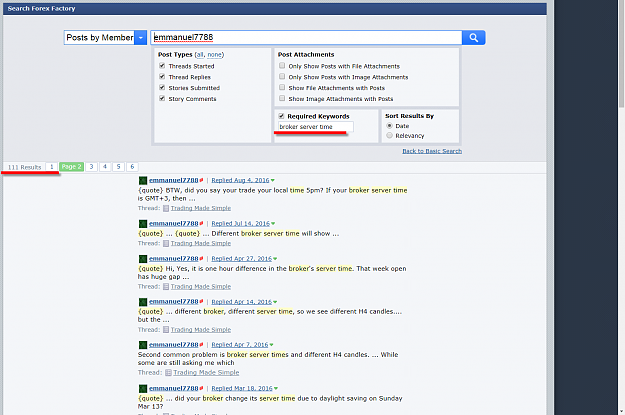Enable Only Show Posts with Image Attachments
Image resolution: width=625 pixels, height=415 pixels.
(x=282, y=76)
